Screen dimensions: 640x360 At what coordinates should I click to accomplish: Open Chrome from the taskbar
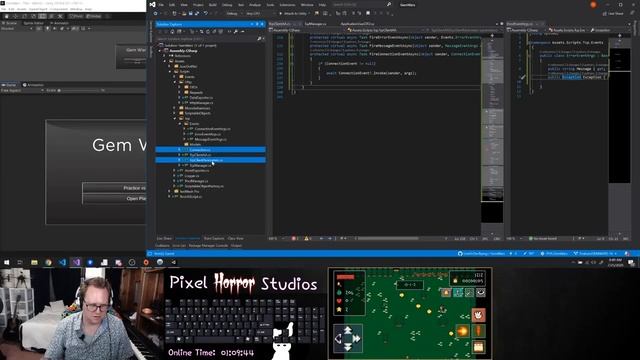tap(48, 262)
